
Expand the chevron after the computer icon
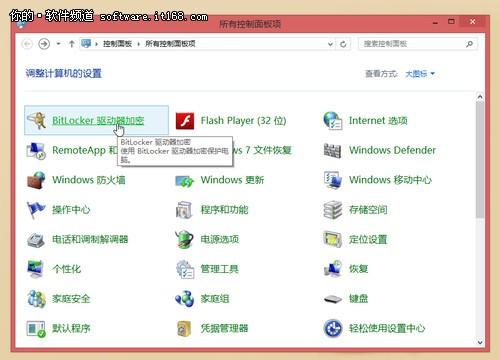[x=96, y=44]
